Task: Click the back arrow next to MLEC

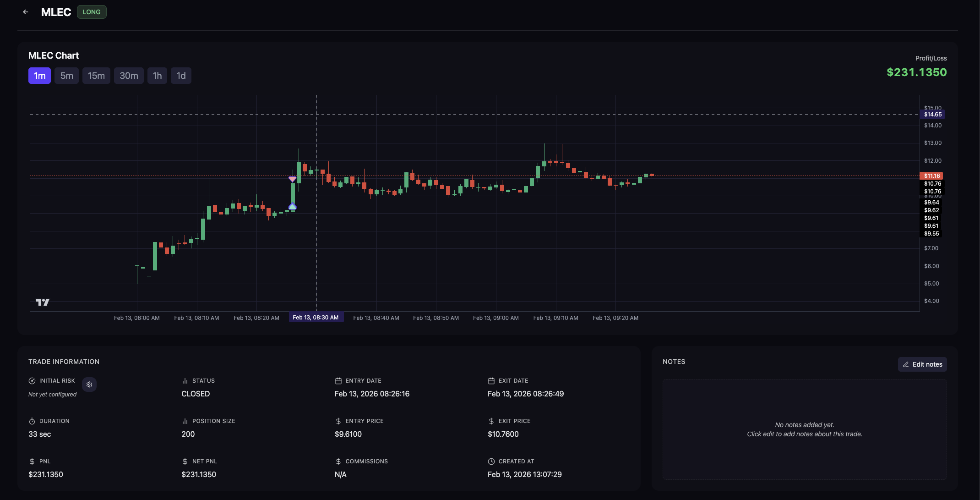Action: pos(26,12)
